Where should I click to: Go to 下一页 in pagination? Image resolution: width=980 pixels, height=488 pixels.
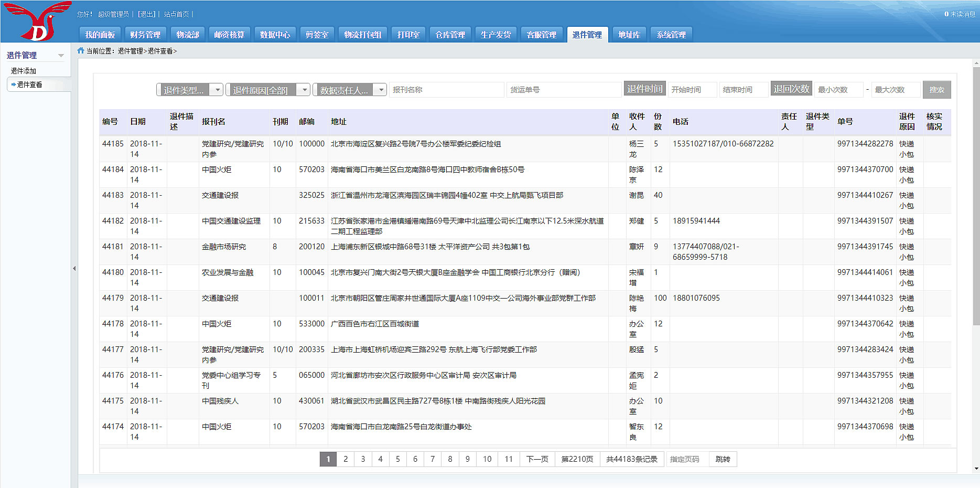coord(537,459)
